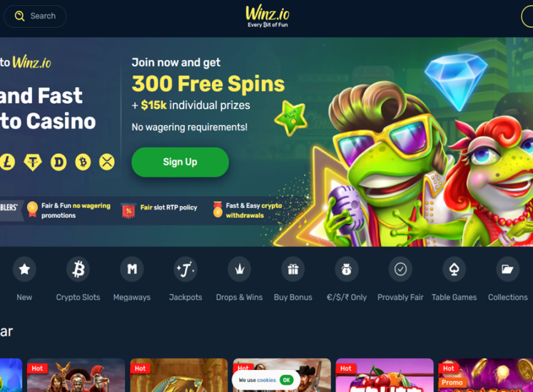Go to Winz.io logo homepage
Viewport: 533px width, 392px height.
[x=268, y=16]
